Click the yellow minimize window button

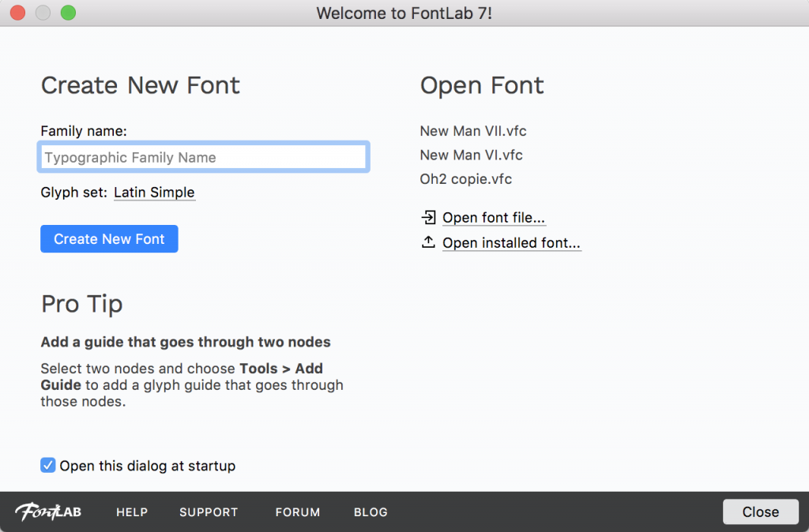coord(43,13)
